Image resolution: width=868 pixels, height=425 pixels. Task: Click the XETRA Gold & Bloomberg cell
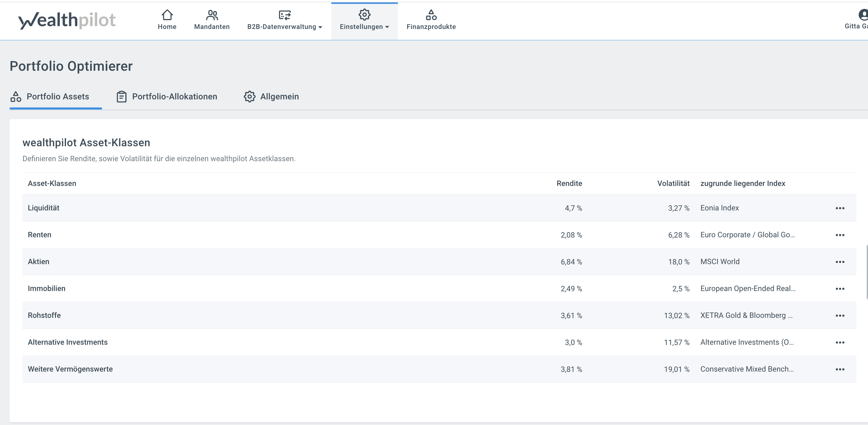(746, 315)
